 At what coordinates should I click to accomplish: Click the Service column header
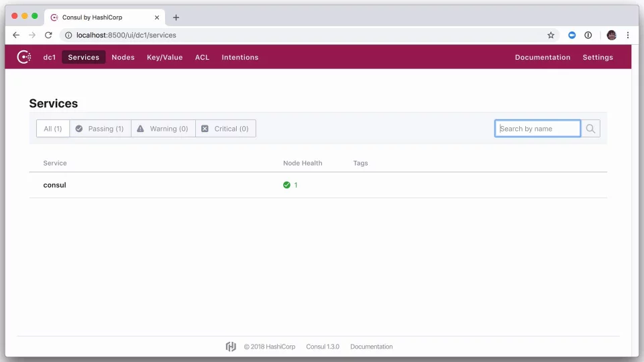tap(55, 163)
